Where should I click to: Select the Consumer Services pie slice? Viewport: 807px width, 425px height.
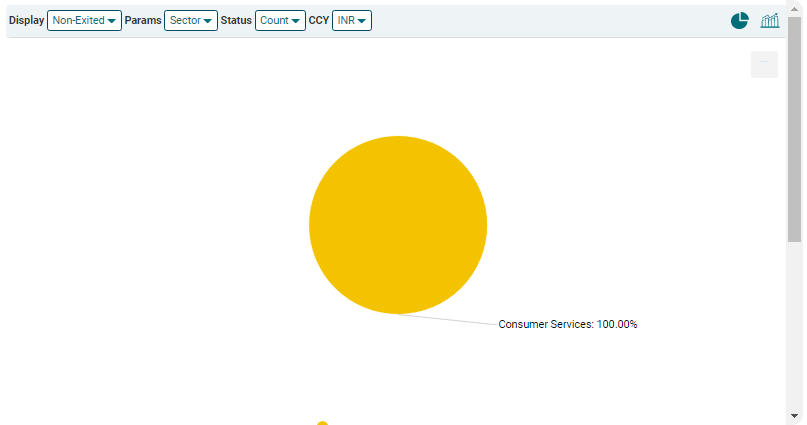coord(398,225)
